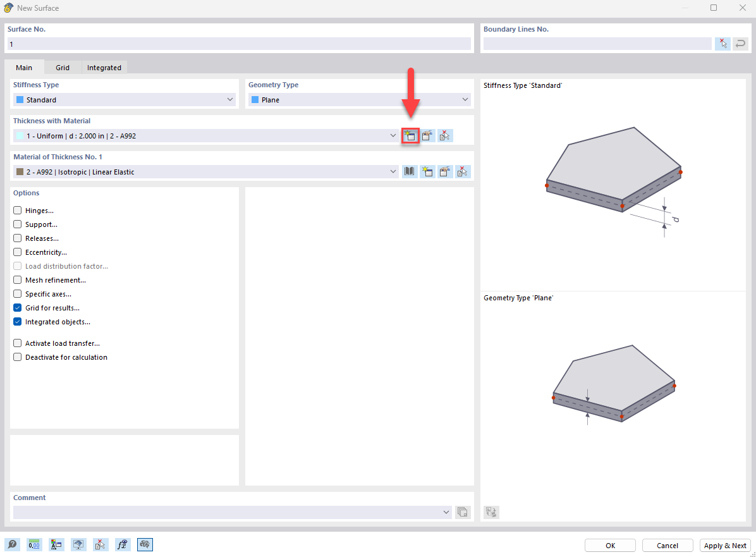Remove the assigned thickness entry
Viewport: 756px width, 557px height.
pyautogui.click(x=445, y=135)
